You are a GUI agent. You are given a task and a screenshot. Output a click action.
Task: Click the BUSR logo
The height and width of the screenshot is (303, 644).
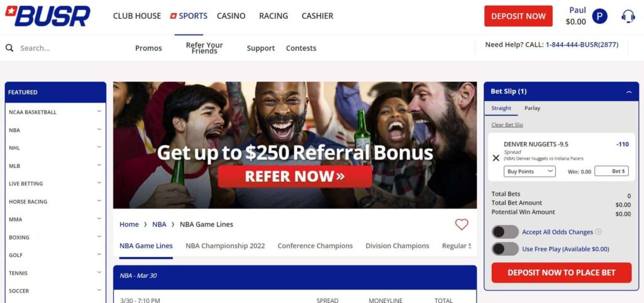tap(48, 16)
